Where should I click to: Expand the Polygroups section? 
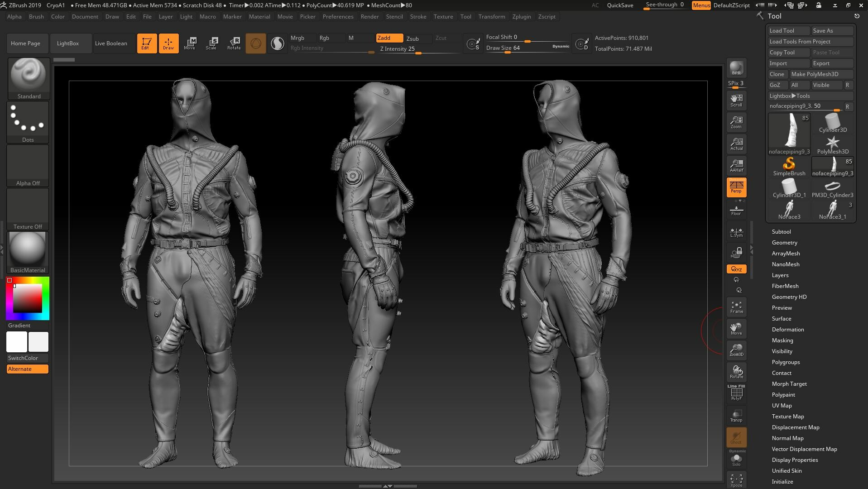[786, 362]
